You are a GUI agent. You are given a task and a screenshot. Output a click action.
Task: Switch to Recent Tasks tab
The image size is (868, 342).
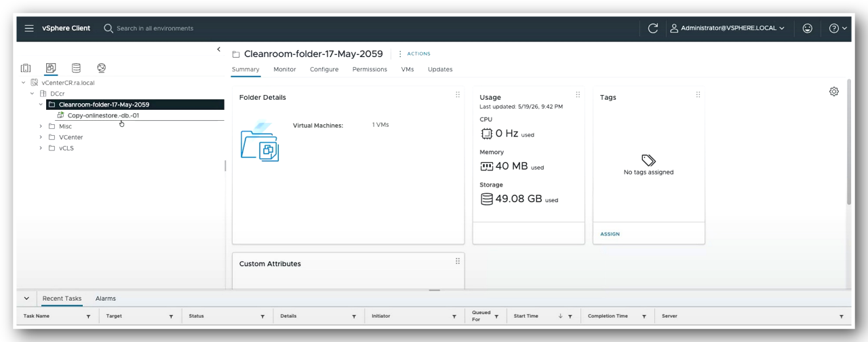point(62,299)
